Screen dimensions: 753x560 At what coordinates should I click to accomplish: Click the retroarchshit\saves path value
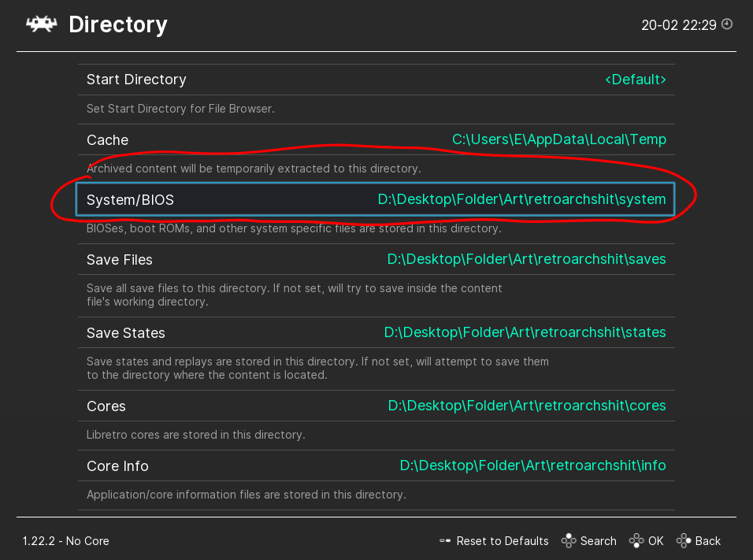coord(526,260)
